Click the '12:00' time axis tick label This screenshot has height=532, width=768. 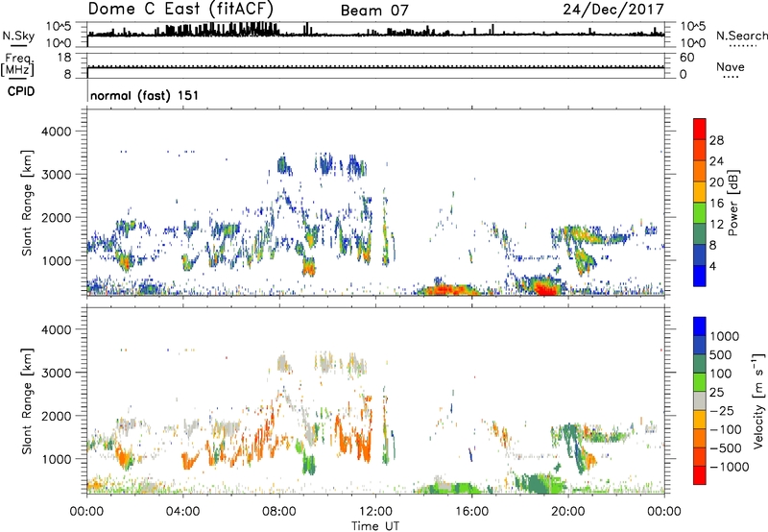click(x=375, y=512)
